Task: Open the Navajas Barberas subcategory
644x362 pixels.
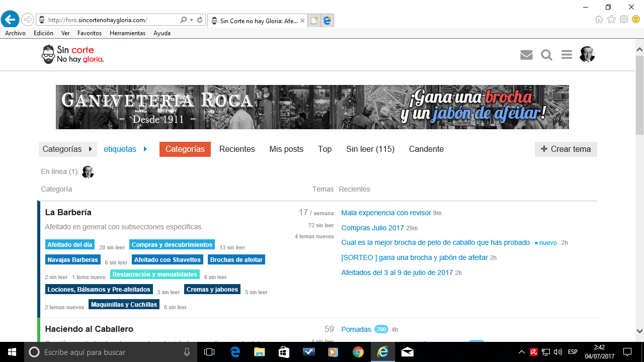Action: tap(73, 260)
